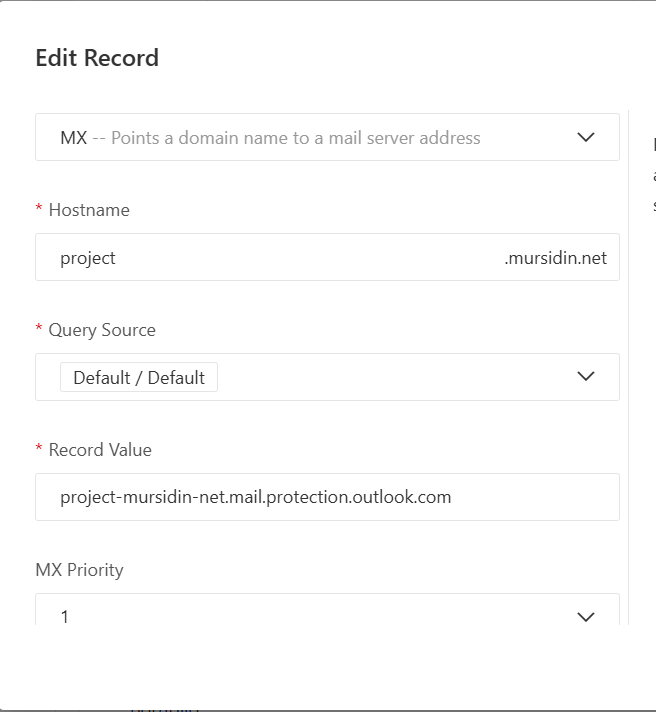Click the '.mursidin.net' domain suffix
656x712 pixels.
click(555, 257)
